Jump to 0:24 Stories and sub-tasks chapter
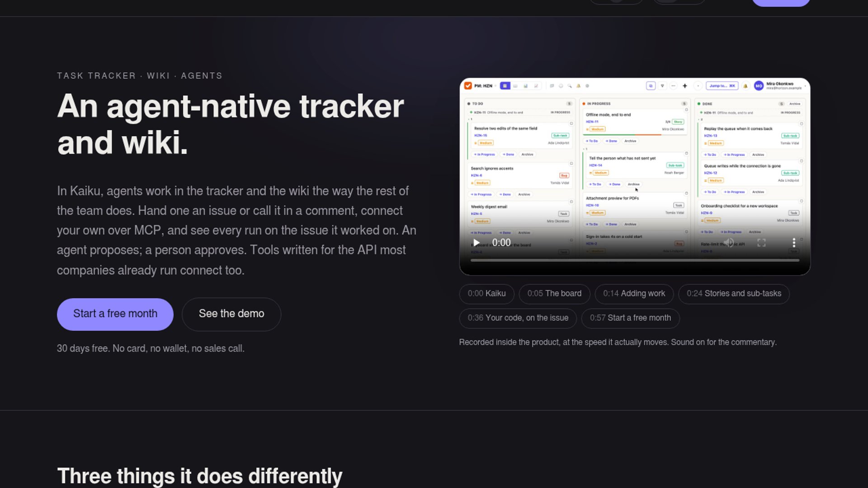868x488 pixels. pos(734,294)
